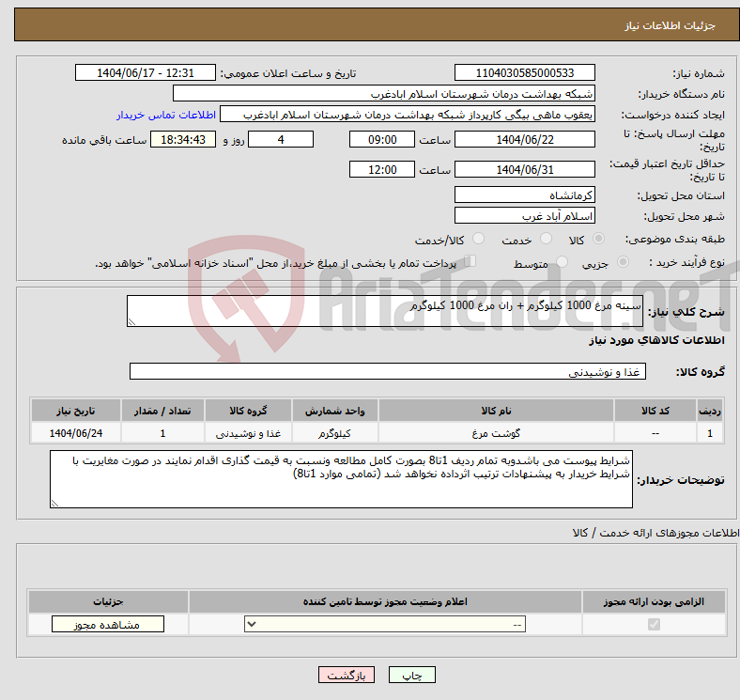Click the remaining days field showing 4

[281, 139]
